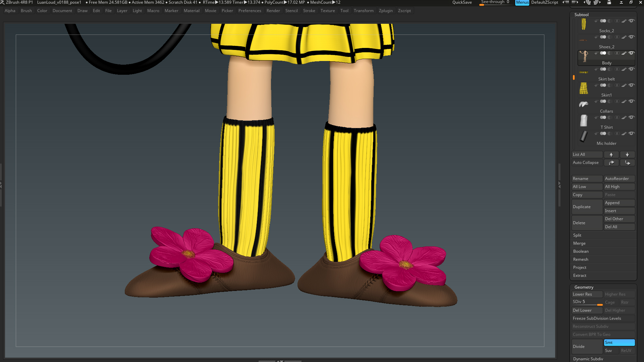The width and height of the screenshot is (644, 362).
Task: Toggle polypaint brush icon on Shoes_2 subtool
Action: 624,37
